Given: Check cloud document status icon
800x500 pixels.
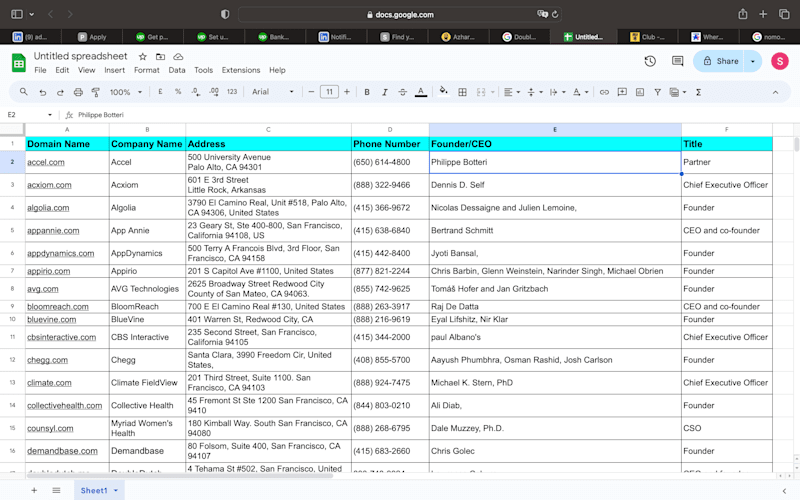Looking at the screenshot, I should tap(178, 57).
